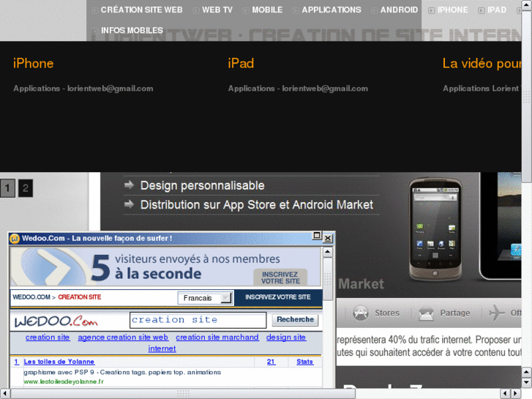Click the main page scroll down arrow
The width and height of the screenshot is (532, 399).
point(527,382)
